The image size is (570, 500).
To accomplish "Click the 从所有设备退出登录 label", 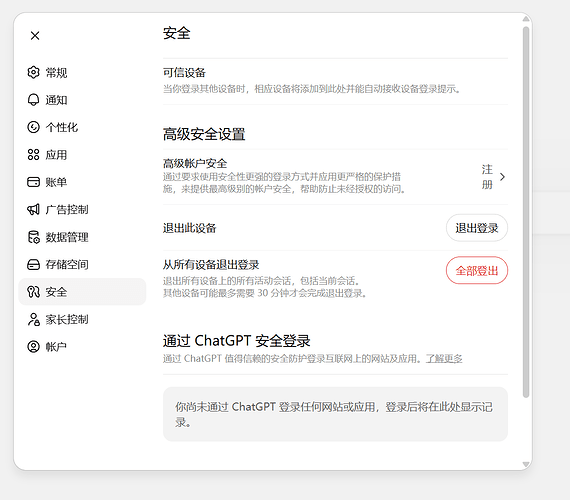I will tap(211, 264).
